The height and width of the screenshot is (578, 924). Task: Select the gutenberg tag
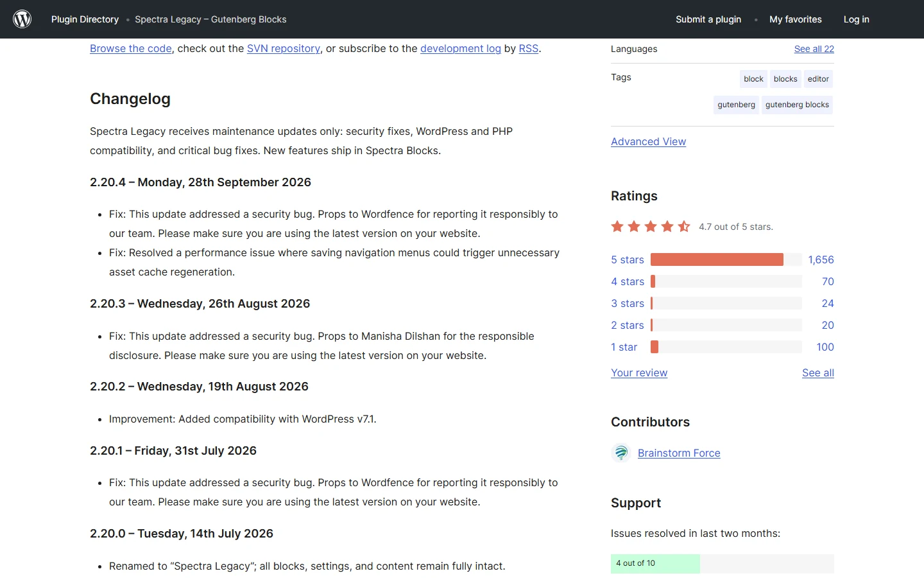(736, 105)
